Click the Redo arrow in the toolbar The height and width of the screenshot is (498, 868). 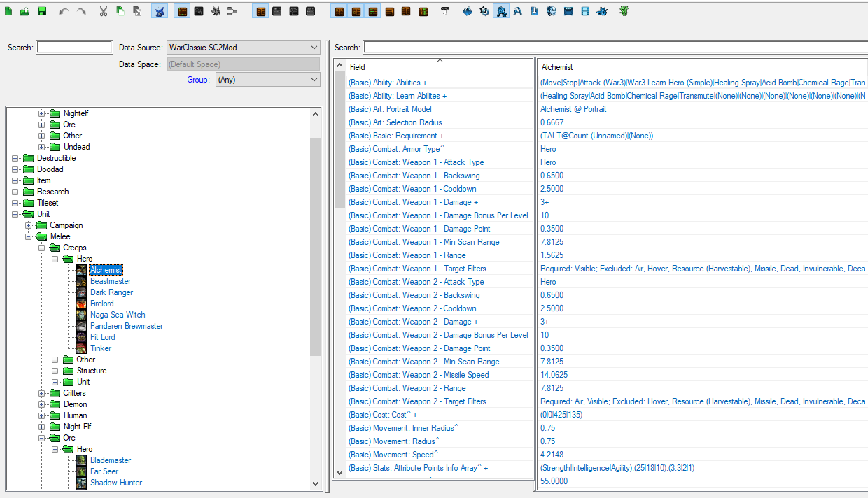81,12
